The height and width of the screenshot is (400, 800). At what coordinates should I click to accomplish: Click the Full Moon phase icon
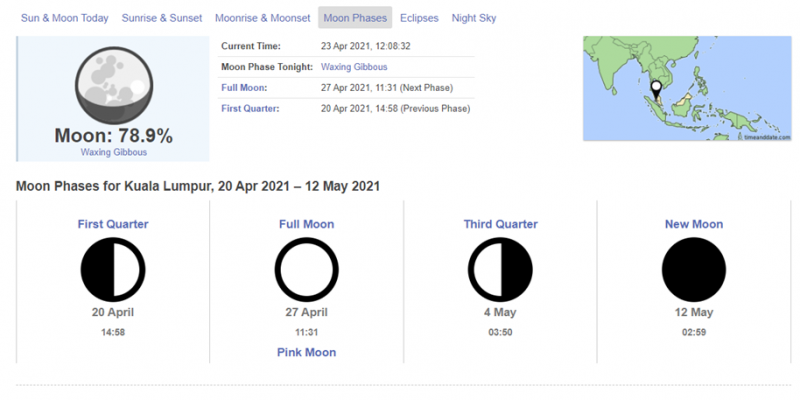pos(306,268)
